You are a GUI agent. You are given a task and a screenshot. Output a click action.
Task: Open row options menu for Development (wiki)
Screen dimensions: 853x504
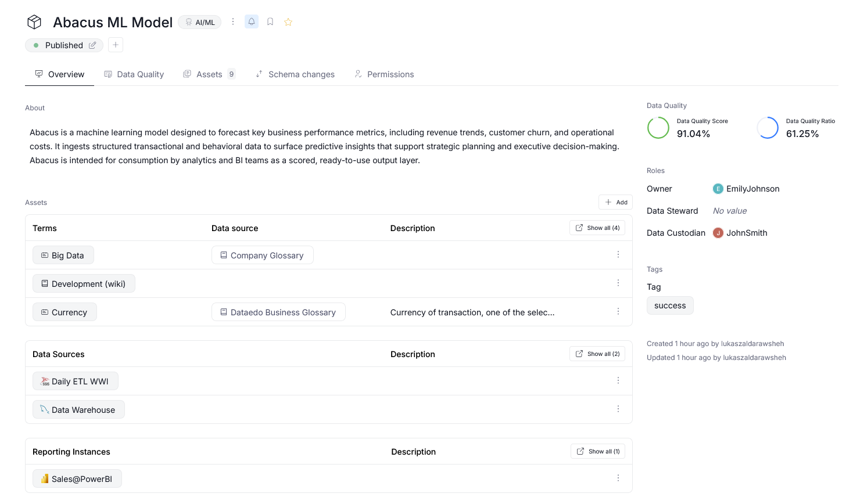[618, 283]
